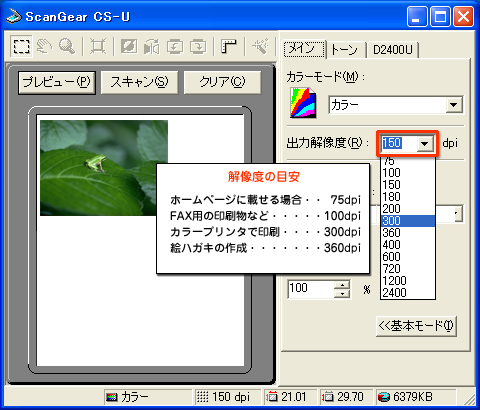Choose 180 dpi from resolution list

tap(408, 197)
